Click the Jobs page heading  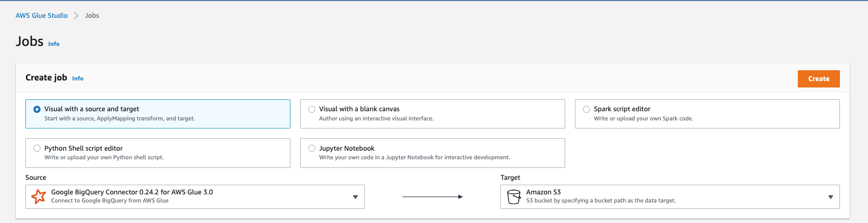30,42
